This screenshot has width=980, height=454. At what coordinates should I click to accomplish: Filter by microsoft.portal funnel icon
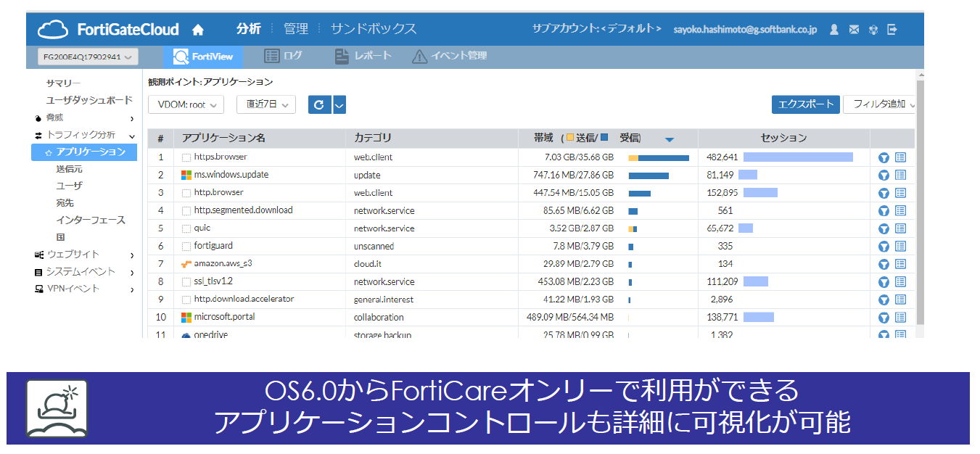click(x=884, y=317)
